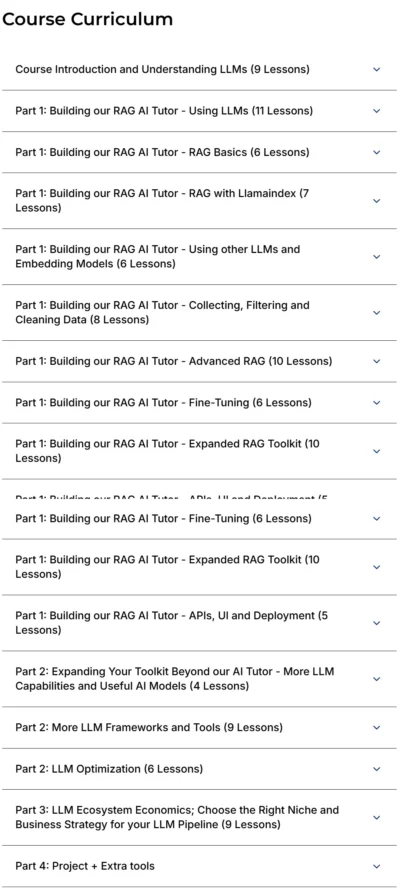The height and width of the screenshot is (890, 400).
Task: Click chevron beside APIs, UI and Deployment
Action: (x=376, y=623)
